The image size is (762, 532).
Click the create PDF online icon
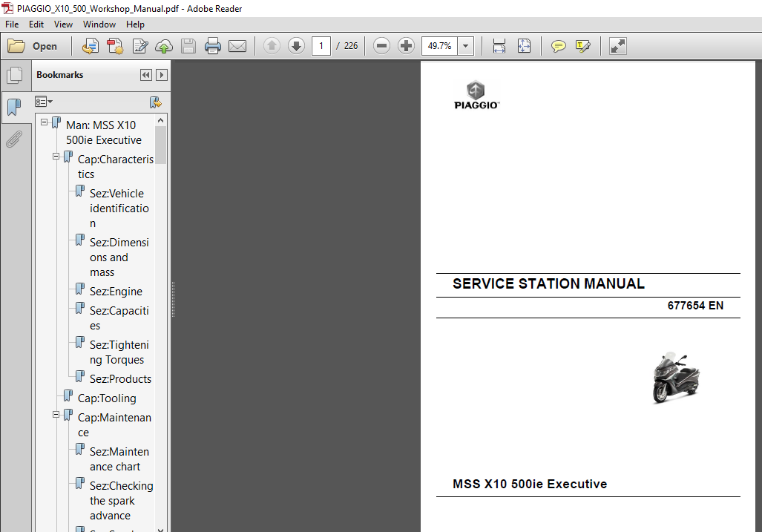(x=91, y=46)
